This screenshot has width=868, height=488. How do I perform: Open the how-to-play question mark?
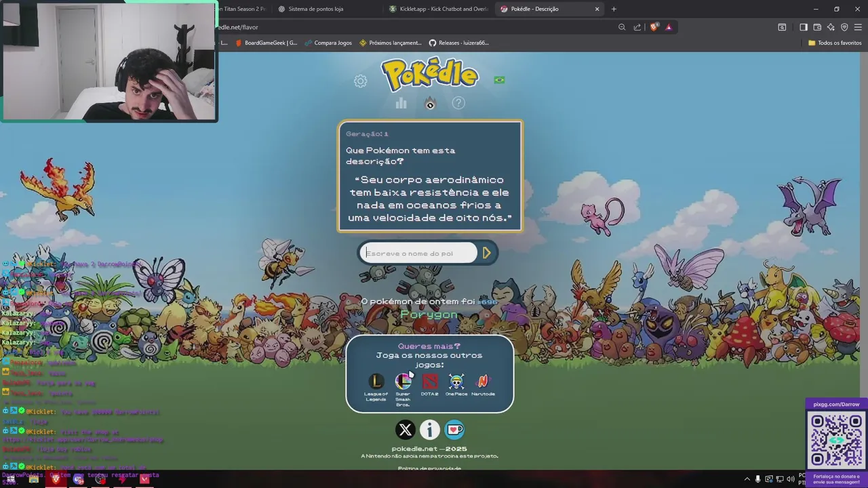coord(458,103)
